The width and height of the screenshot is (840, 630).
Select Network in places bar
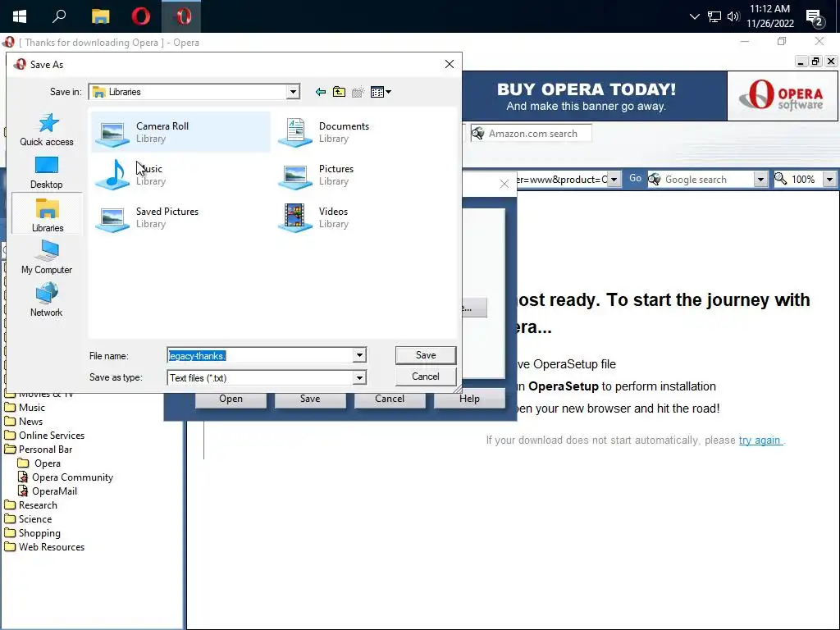47,300
